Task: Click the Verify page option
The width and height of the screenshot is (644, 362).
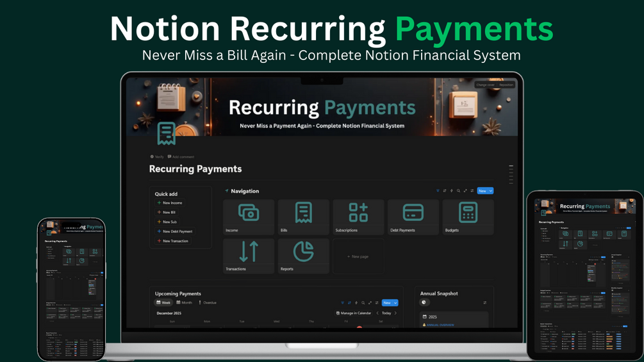Action: pyautogui.click(x=157, y=157)
